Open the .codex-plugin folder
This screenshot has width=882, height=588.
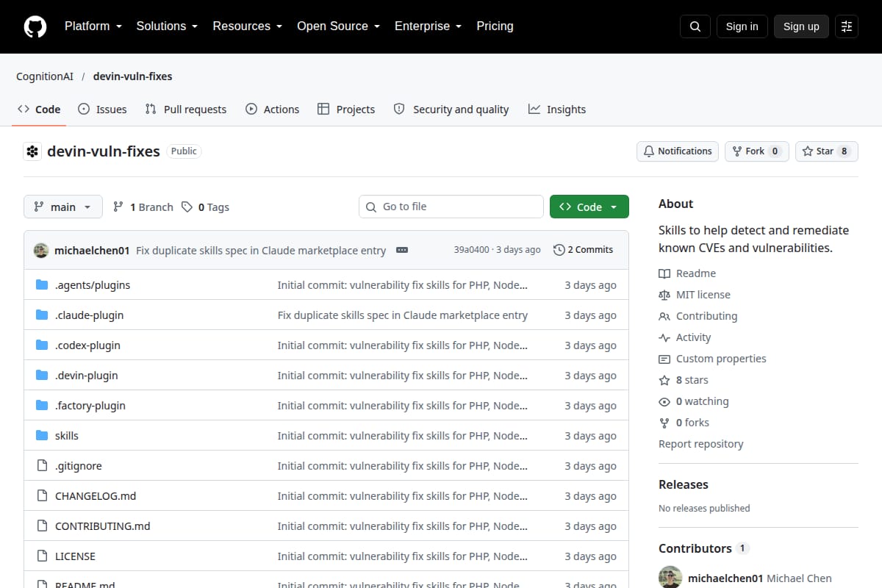pyautogui.click(x=87, y=345)
